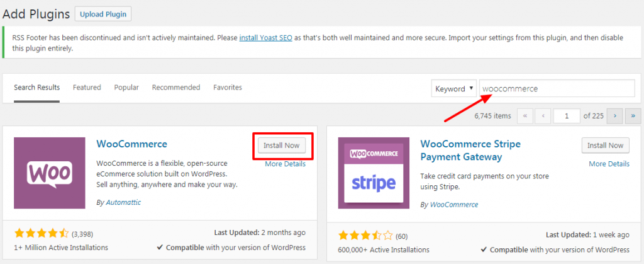Click the first page double-arrow button

525,116
